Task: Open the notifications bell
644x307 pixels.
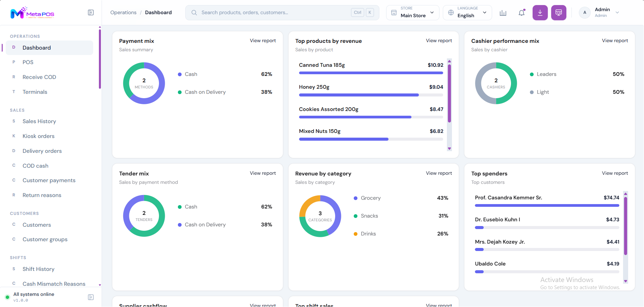Action: [x=521, y=13]
